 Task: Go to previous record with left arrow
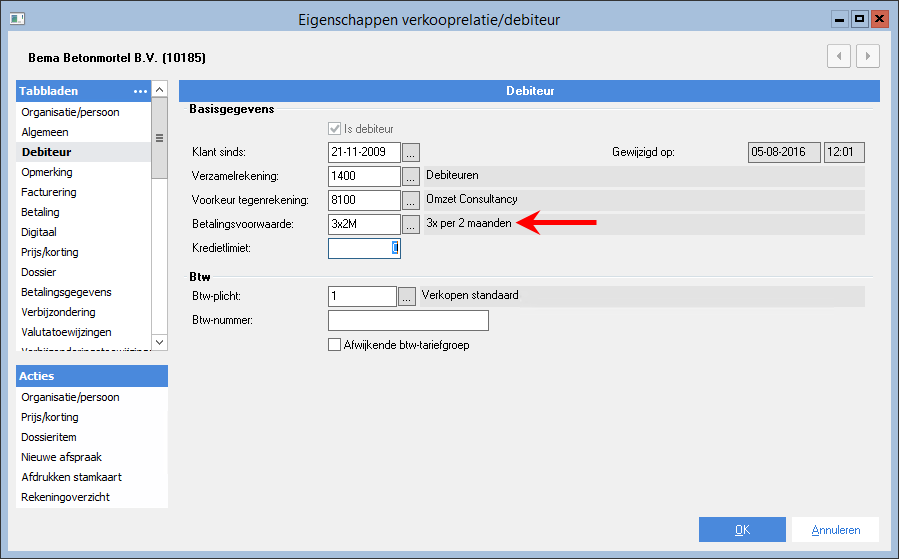click(839, 56)
